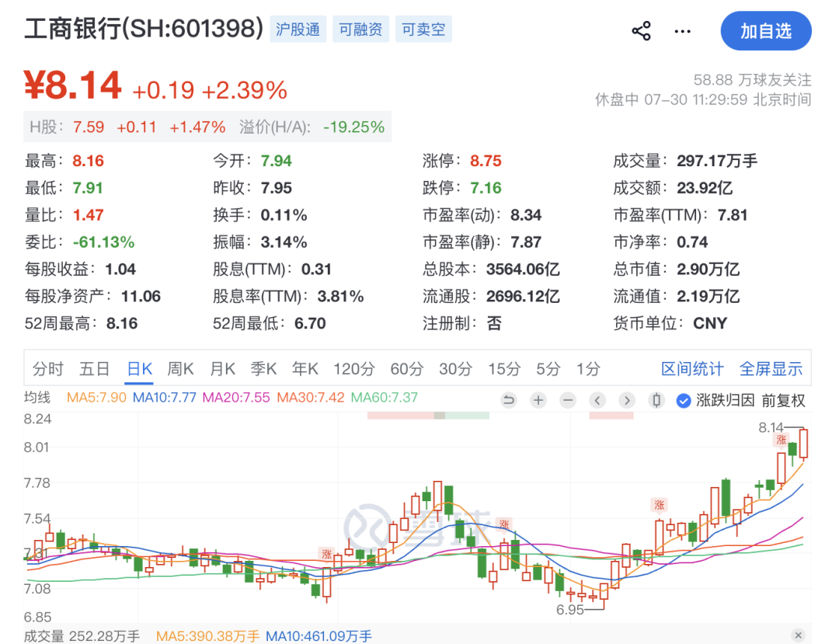Click the 可融资 tag

[x=360, y=29]
